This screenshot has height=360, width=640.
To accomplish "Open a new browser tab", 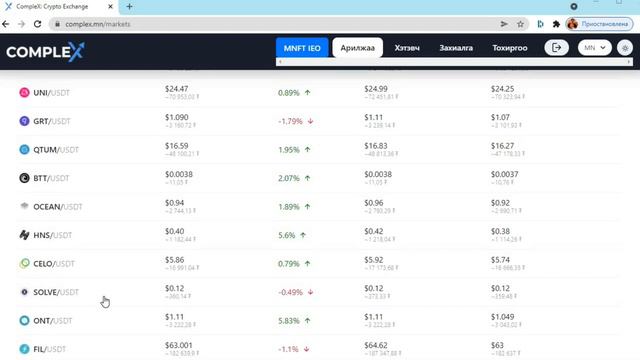I will point(129,7).
